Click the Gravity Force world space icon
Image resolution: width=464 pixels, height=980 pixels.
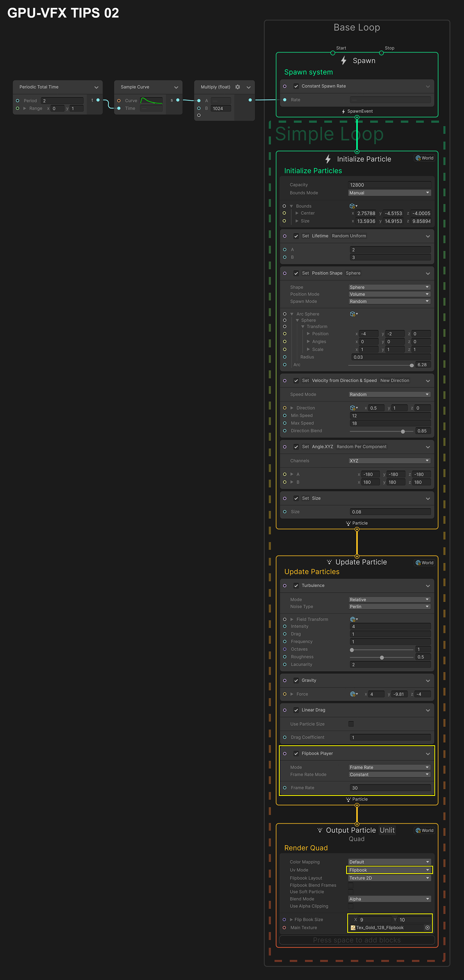tap(353, 694)
